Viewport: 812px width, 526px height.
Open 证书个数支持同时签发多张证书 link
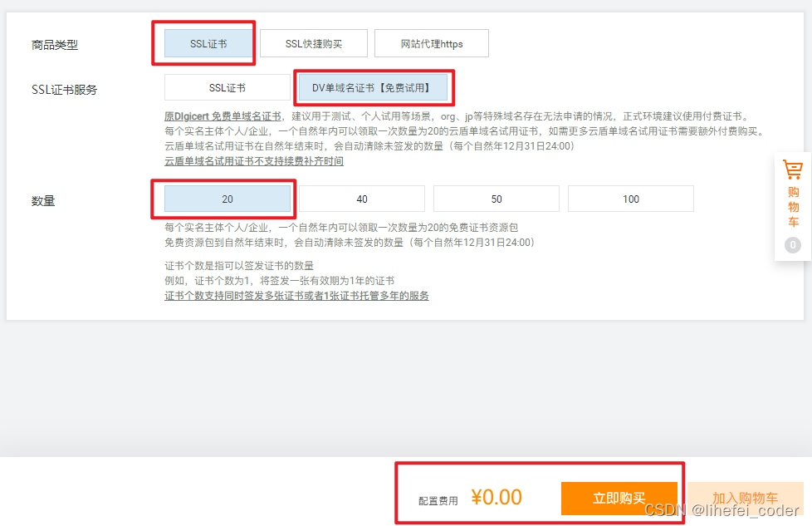point(296,295)
